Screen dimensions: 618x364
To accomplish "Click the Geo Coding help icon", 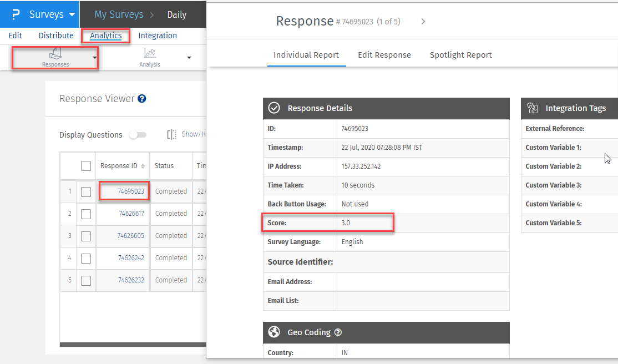I will coord(338,332).
